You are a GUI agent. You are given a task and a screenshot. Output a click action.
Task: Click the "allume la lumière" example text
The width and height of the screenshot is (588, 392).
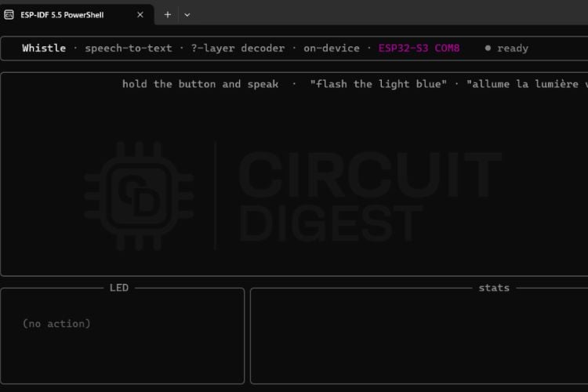coord(527,84)
